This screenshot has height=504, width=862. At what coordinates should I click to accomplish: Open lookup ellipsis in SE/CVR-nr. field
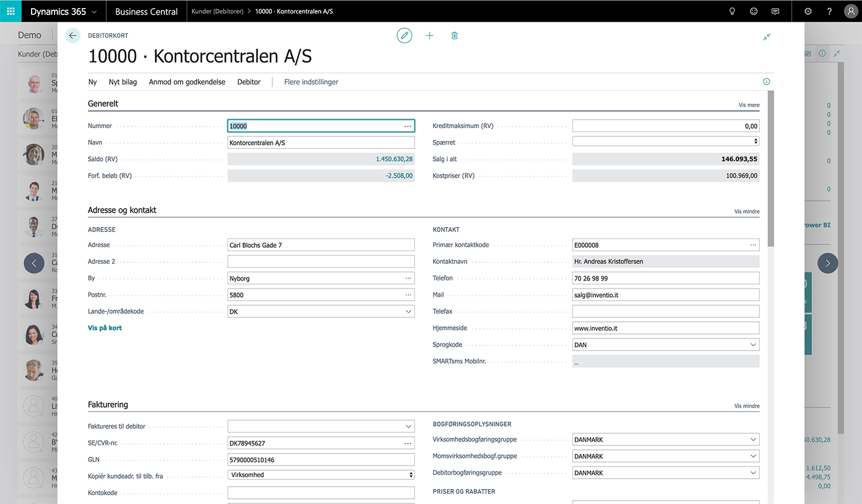pyautogui.click(x=408, y=443)
